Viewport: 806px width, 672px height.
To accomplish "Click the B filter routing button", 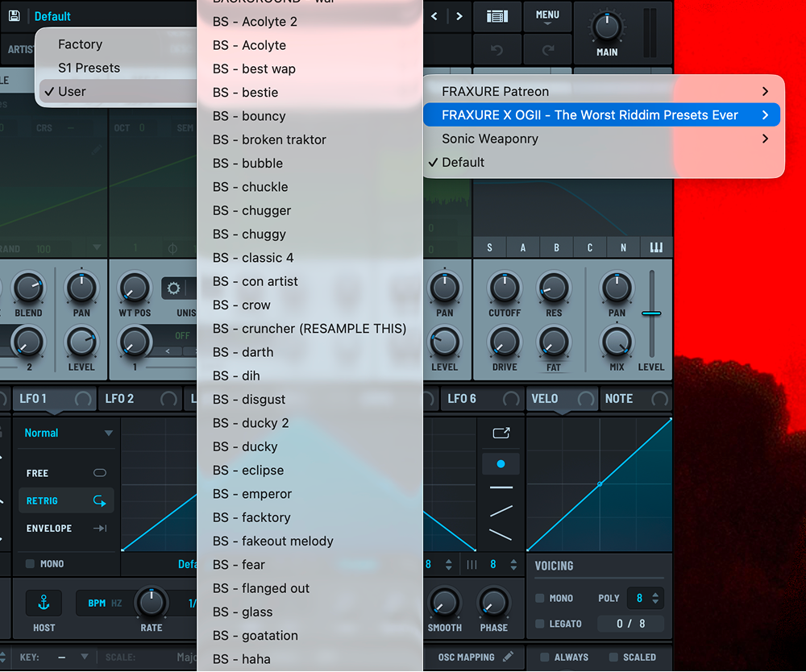I will tap(556, 247).
